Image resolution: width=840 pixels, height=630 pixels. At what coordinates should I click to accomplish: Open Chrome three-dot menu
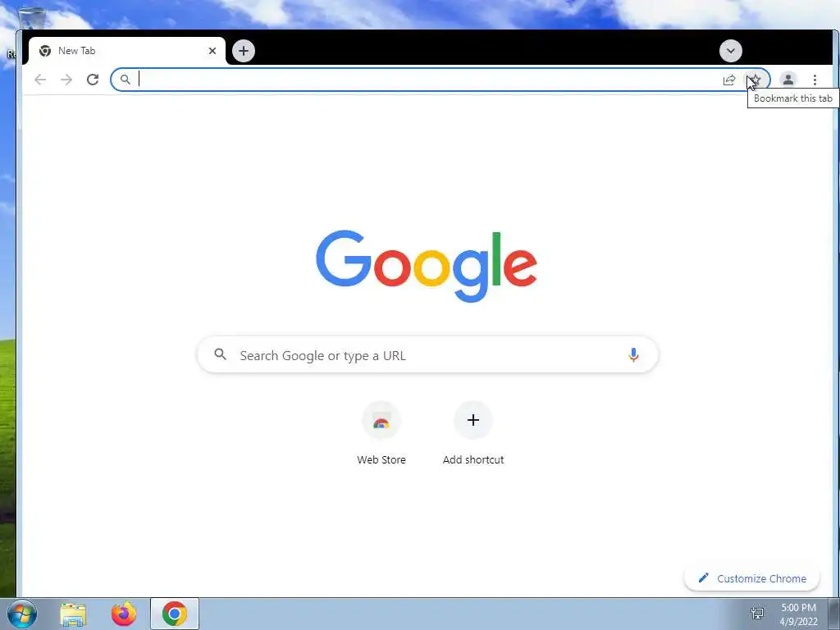click(x=815, y=80)
